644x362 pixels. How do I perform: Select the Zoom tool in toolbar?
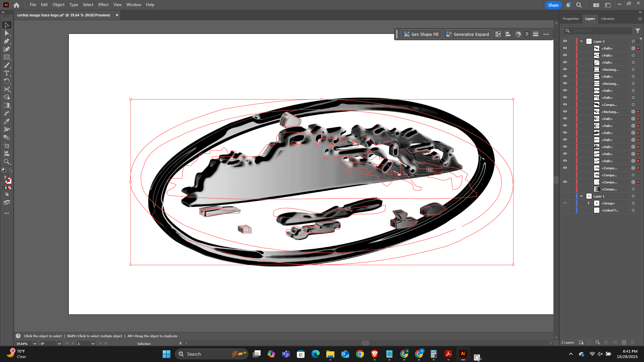tap(7, 162)
